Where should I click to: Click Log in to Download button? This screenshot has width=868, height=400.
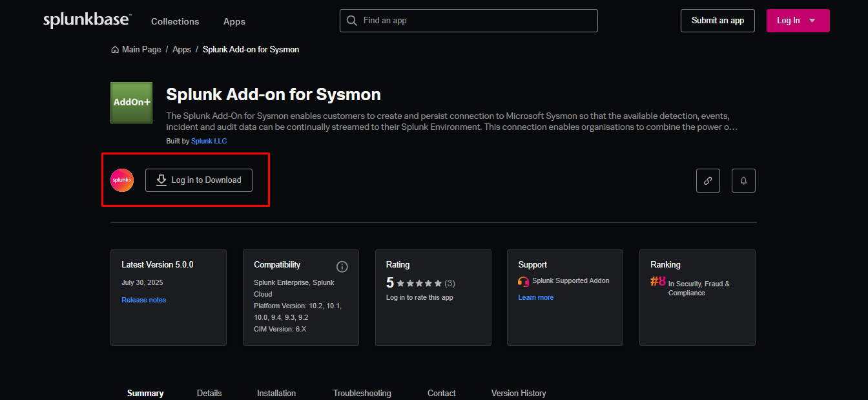[x=199, y=180]
